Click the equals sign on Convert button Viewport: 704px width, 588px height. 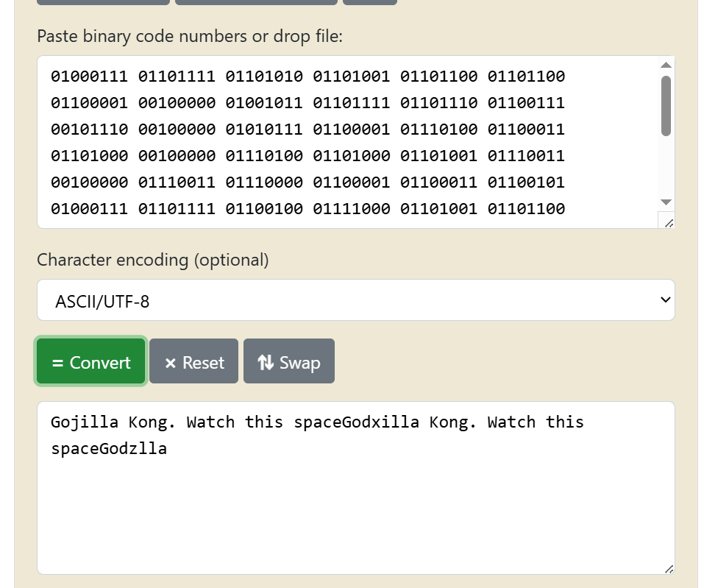click(57, 363)
